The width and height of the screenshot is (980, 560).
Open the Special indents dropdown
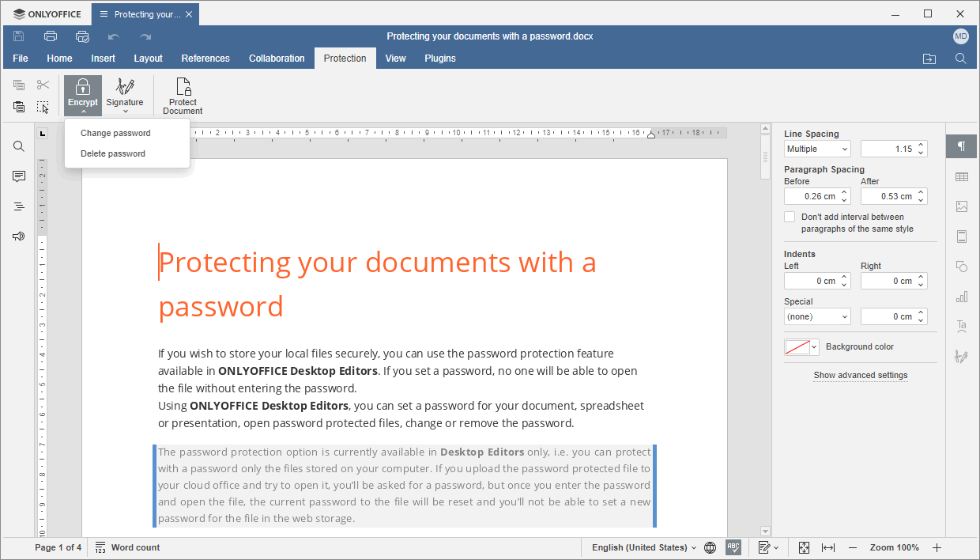click(x=817, y=316)
